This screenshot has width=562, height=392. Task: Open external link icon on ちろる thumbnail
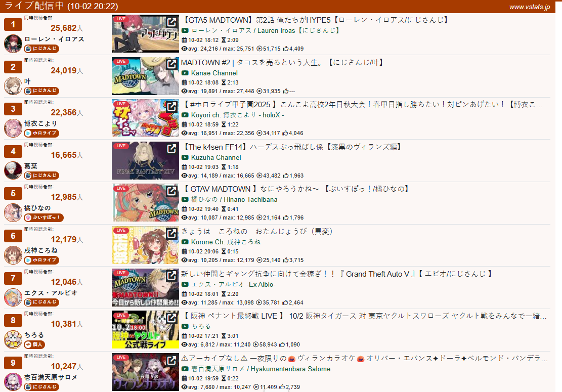(x=171, y=318)
